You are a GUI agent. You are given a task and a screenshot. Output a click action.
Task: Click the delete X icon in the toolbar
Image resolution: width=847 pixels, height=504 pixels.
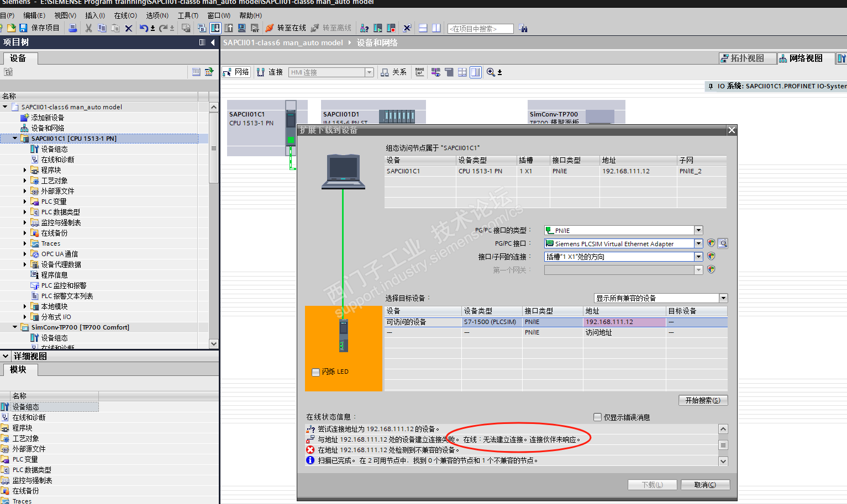click(x=129, y=28)
